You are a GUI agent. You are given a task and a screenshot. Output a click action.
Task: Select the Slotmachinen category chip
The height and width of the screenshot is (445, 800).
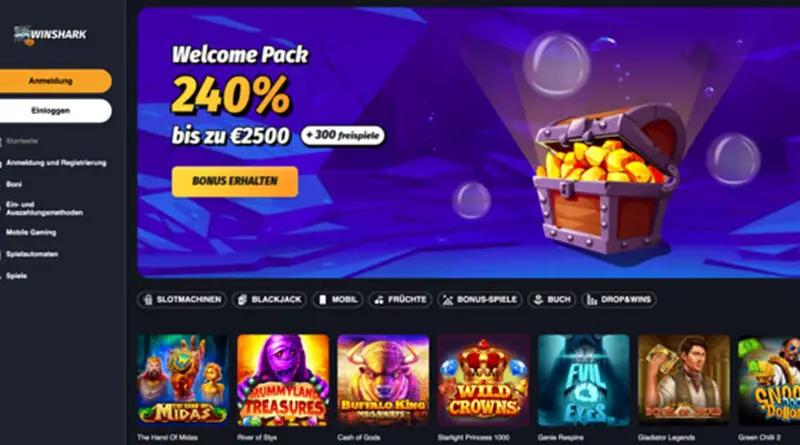point(182,300)
